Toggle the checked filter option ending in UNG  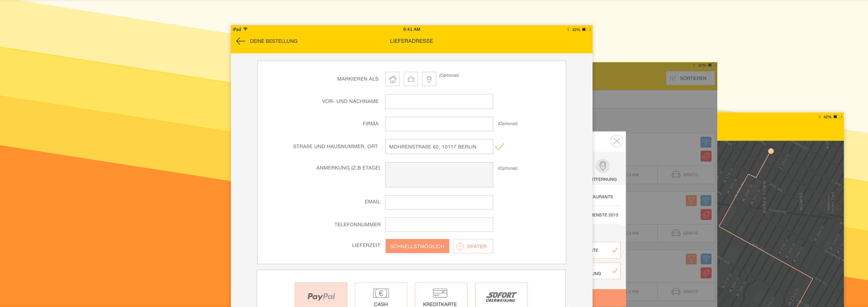click(x=606, y=271)
